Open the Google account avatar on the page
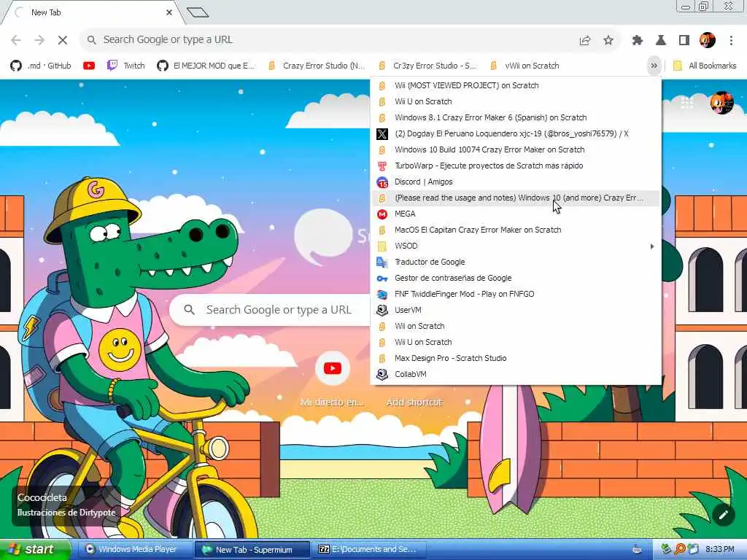Image resolution: width=747 pixels, height=560 pixels. click(721, 103)
